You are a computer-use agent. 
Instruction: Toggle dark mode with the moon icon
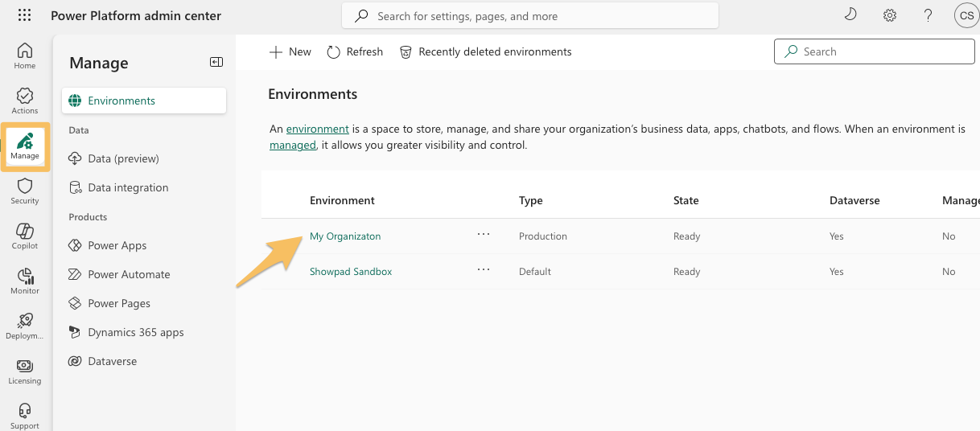pos(850,15)
